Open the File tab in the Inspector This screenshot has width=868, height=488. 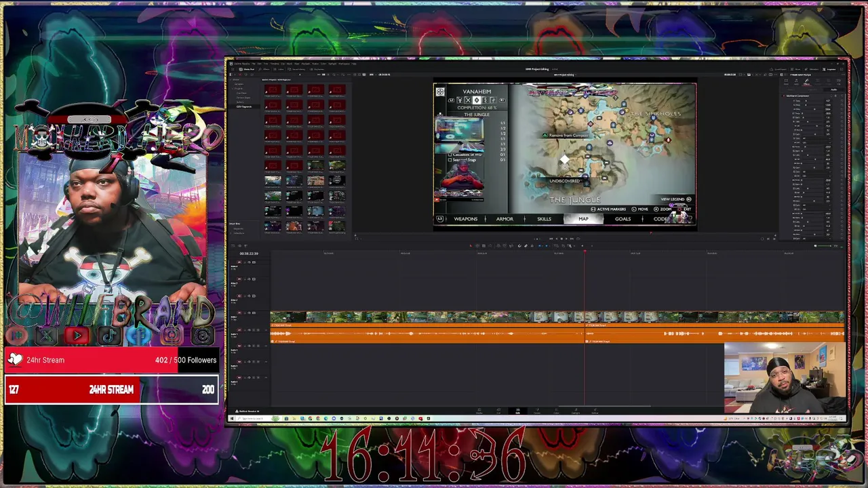pos(838,82)
